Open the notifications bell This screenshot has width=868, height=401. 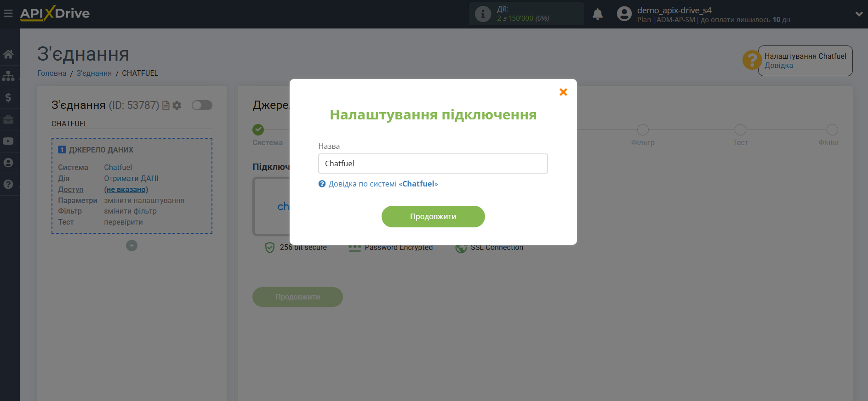[598, 14]
